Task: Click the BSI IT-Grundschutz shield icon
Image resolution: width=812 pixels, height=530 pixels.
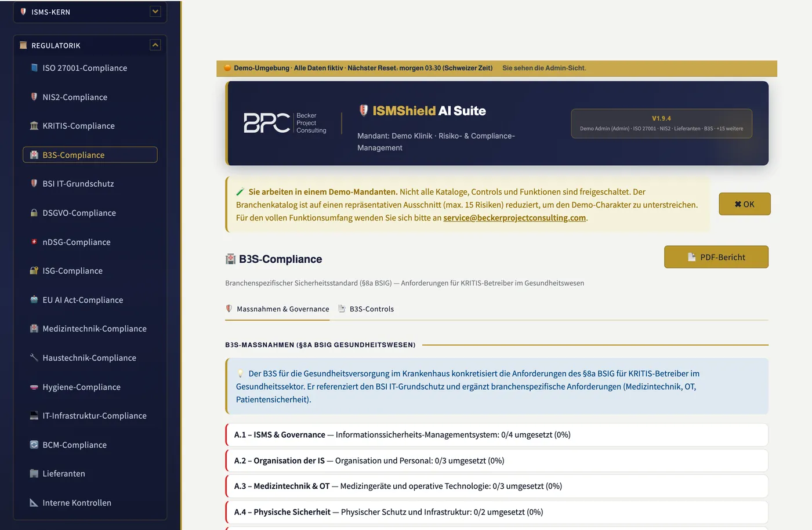Action: (34, 184)
